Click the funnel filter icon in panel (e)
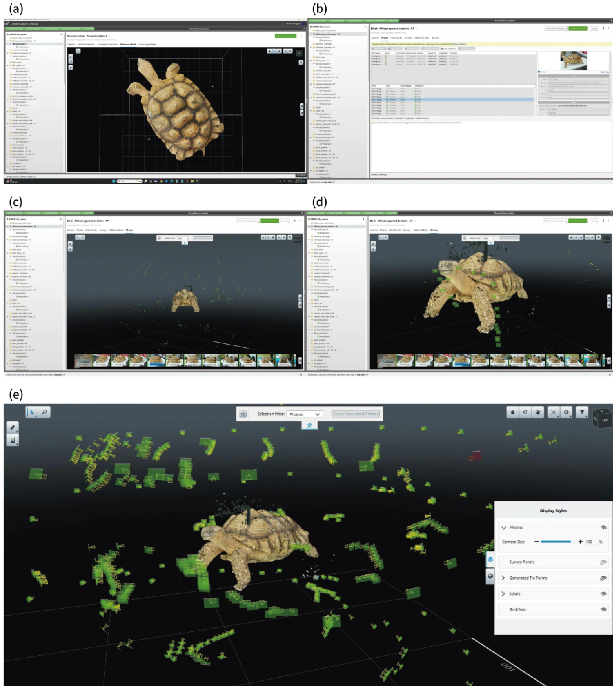Image resolution: width=616 pixels, height=690 pixels. 582,412
